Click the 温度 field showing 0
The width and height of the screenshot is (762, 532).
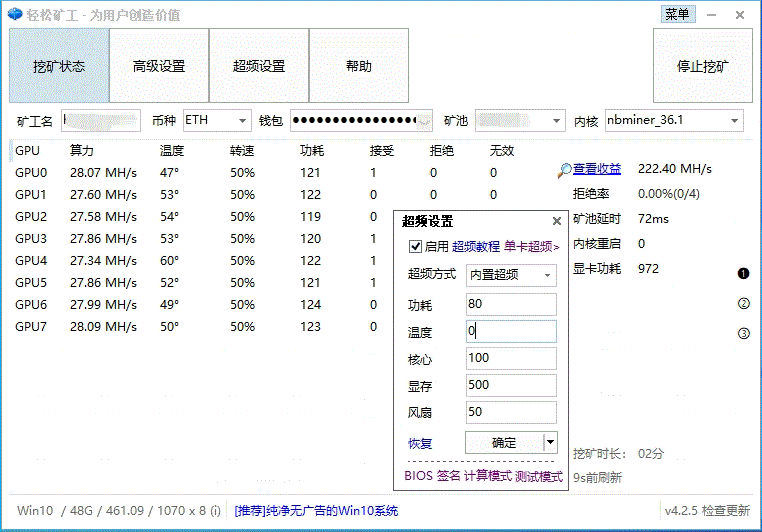[511, 331]
